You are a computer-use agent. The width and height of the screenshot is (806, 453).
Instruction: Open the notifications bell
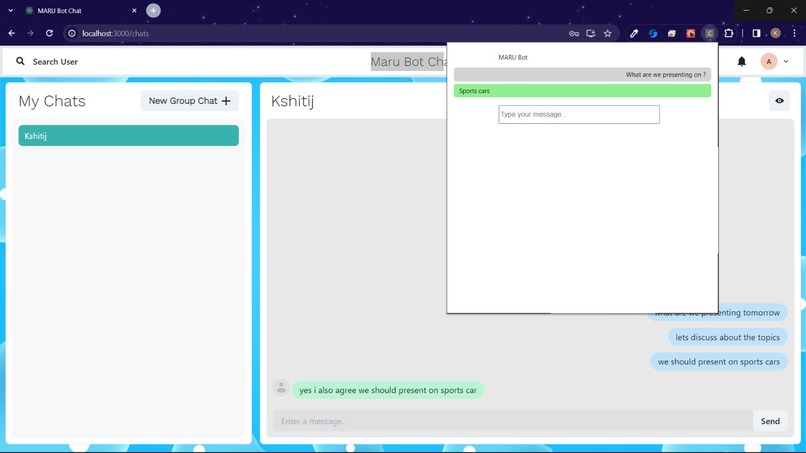pyautogui.click(x=741, y=62)
